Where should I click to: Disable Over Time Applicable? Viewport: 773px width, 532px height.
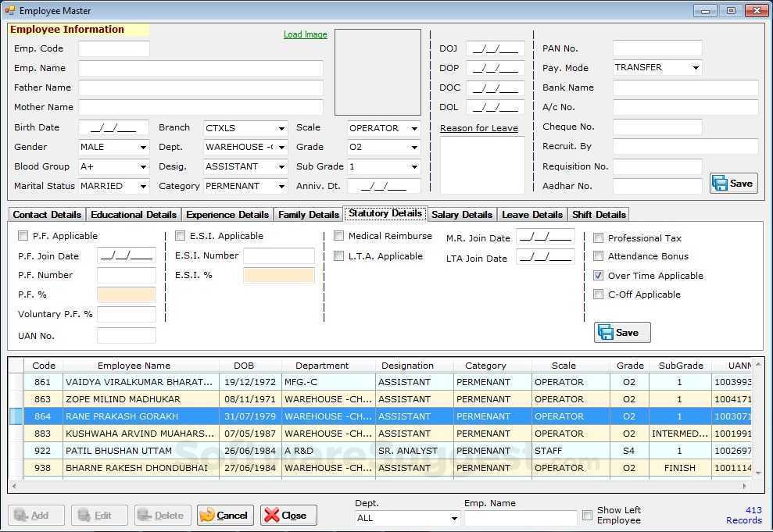[599, 275]
